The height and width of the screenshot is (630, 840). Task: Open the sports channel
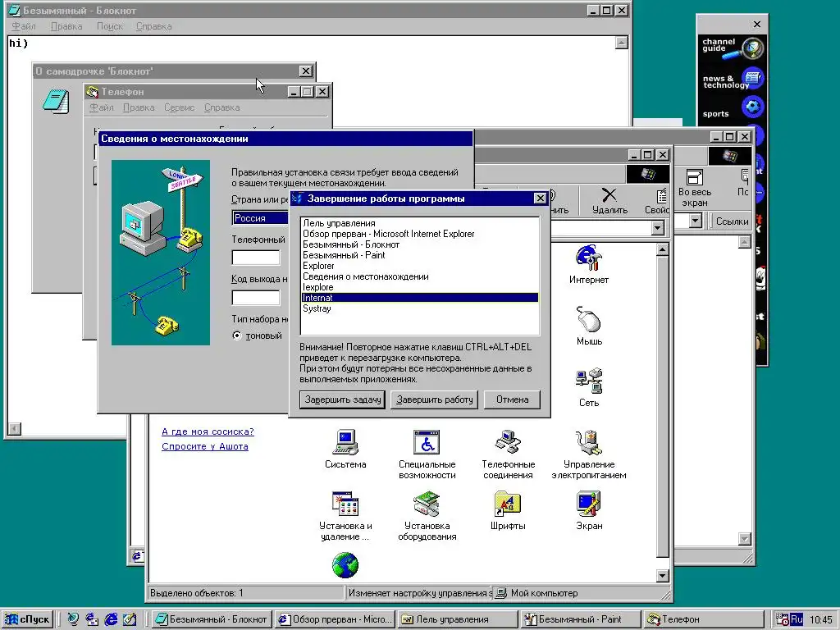732,109
